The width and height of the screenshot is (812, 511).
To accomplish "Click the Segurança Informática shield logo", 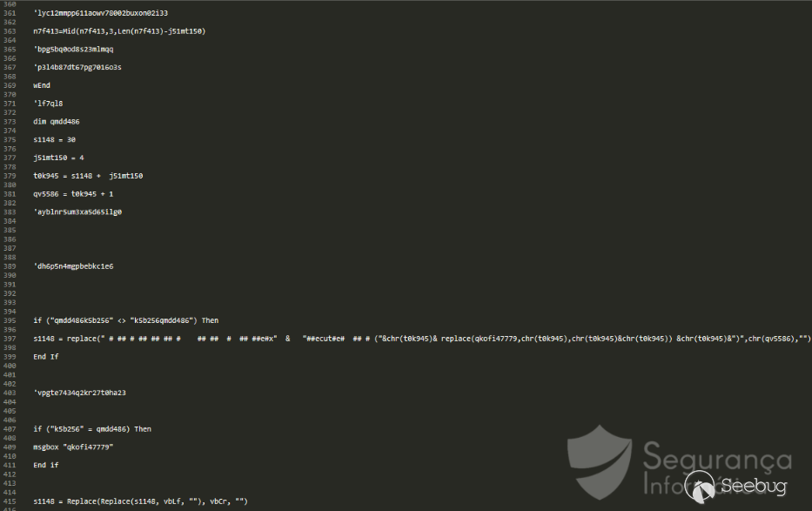I will click(599, 461).
